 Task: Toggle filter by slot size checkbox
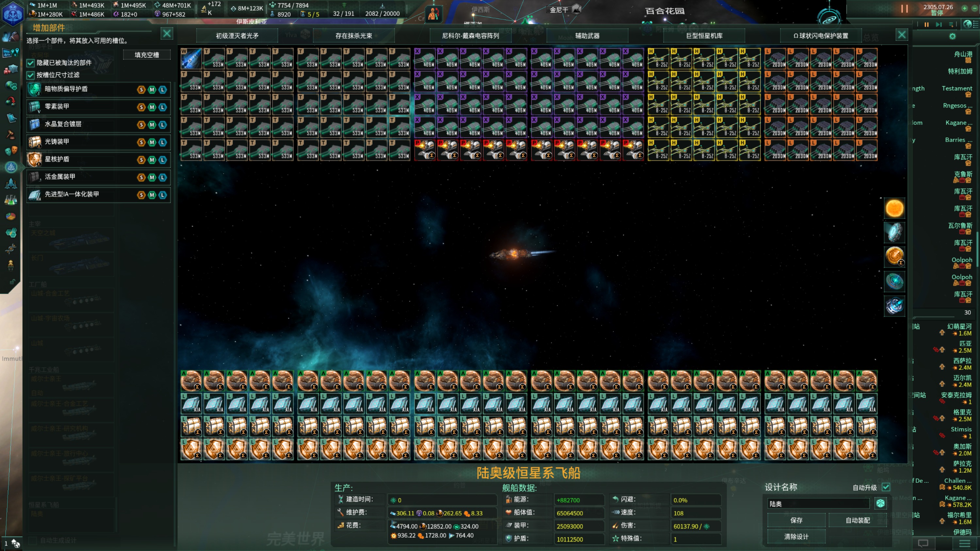pos(30,75)
